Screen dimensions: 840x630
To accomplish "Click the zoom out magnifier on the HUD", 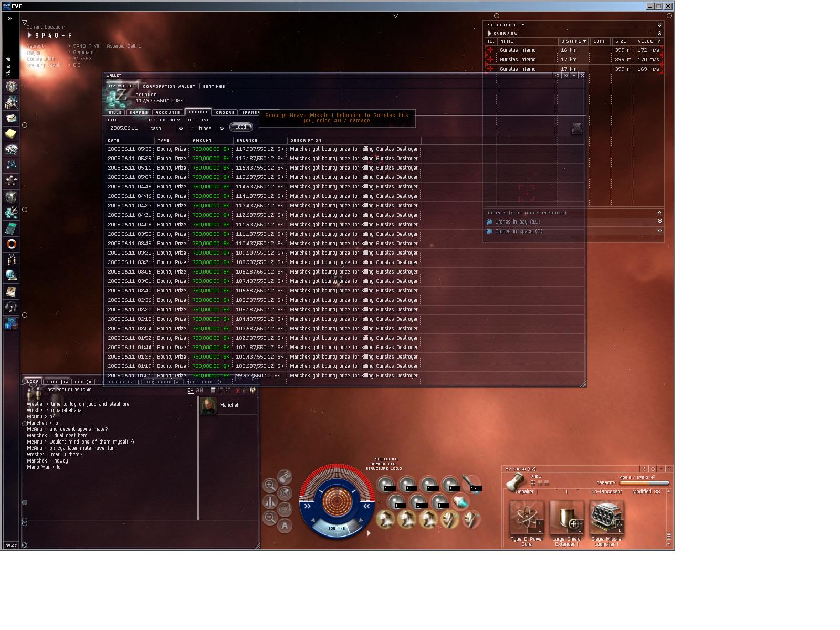I will point(270,518).
